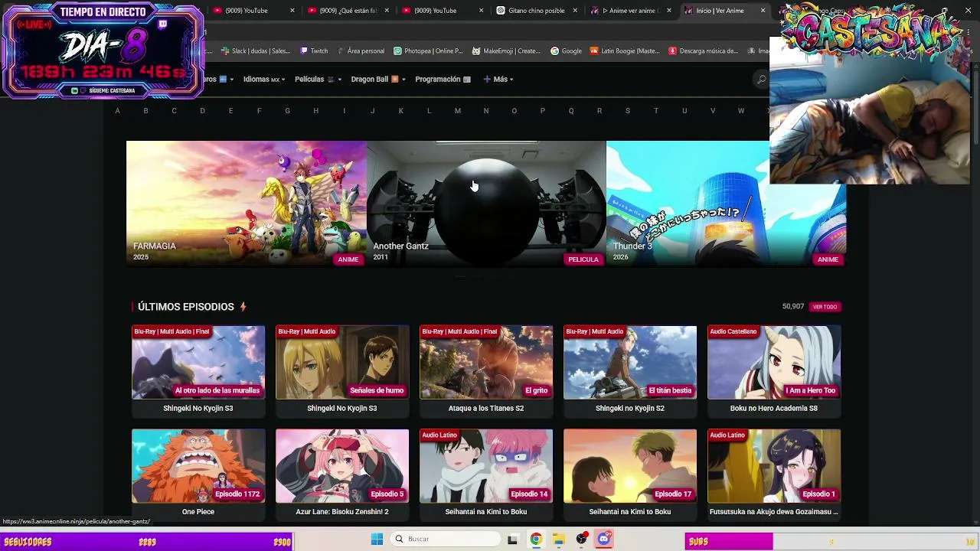Open Azur Lane Episodio 5 thumbnail
The height and width of the screenshot is (551, 980).
[x=342, y=466]
